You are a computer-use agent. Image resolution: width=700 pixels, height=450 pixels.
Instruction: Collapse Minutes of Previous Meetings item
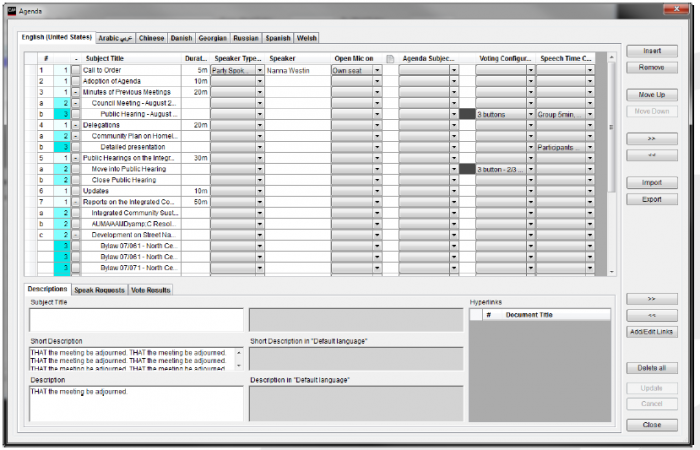[75, 92]
